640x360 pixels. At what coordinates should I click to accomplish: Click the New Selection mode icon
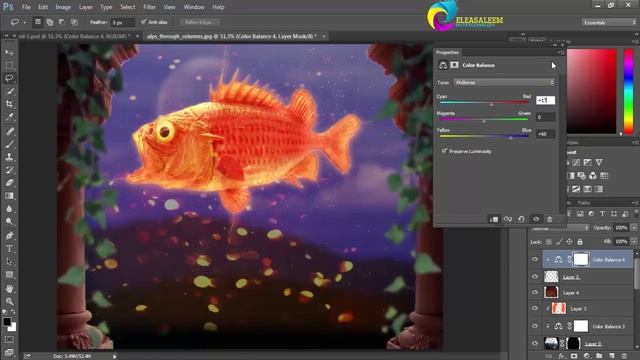(38, 22)
